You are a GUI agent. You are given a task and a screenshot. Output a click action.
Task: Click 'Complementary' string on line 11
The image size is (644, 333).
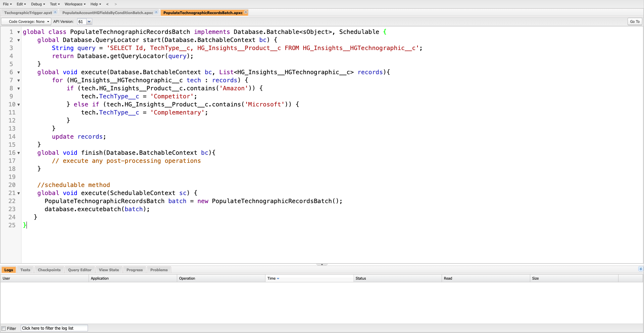tap(177, 112)
